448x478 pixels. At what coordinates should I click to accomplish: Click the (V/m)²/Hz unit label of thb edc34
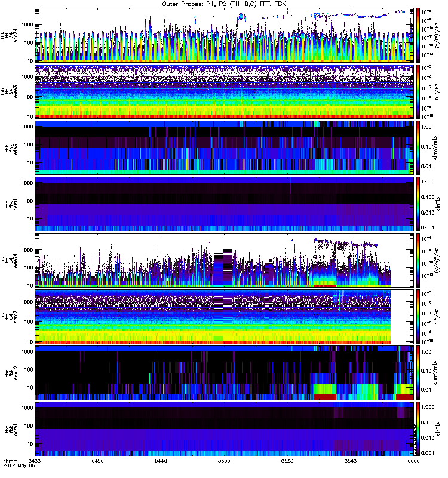tap(437, 35)
